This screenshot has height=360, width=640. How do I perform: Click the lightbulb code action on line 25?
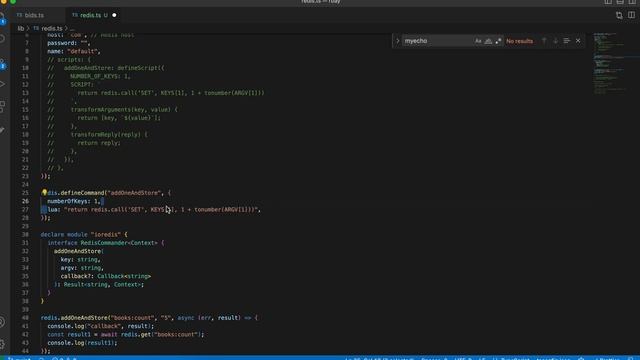point(44,193)
